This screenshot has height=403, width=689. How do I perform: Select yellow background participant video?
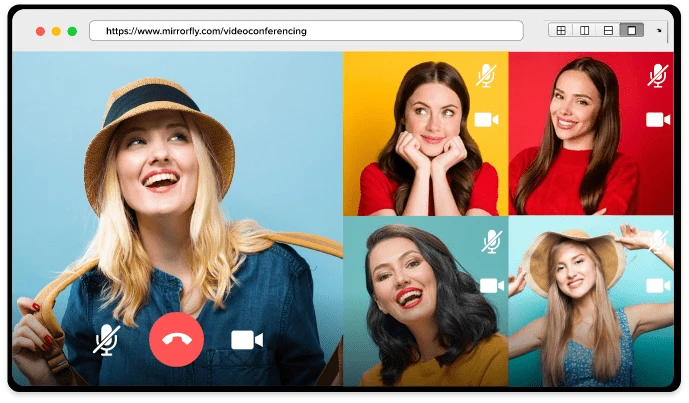pyautogui.click(x=425, y=134)
